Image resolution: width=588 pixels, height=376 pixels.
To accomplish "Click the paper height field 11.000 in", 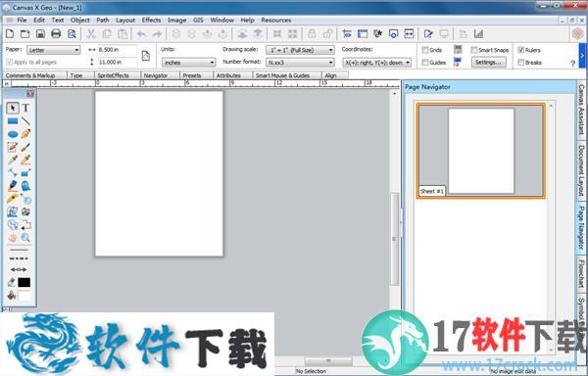I will point(117,62).
